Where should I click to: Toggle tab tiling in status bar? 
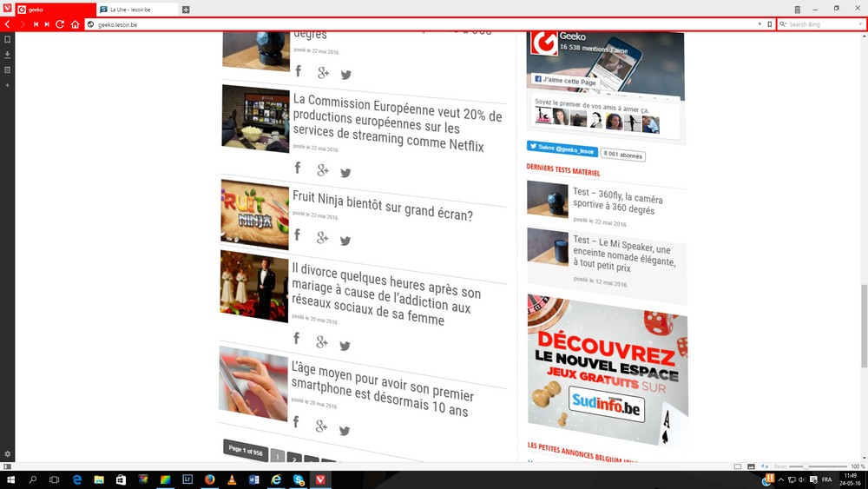[x=737, y=466]
